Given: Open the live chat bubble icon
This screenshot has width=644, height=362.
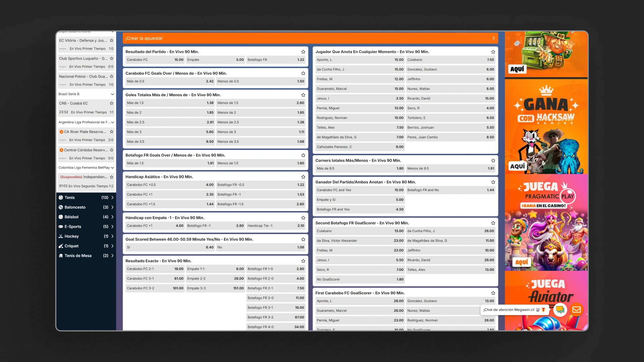Looking at the screenshot, I should click(x=560, y=310).
